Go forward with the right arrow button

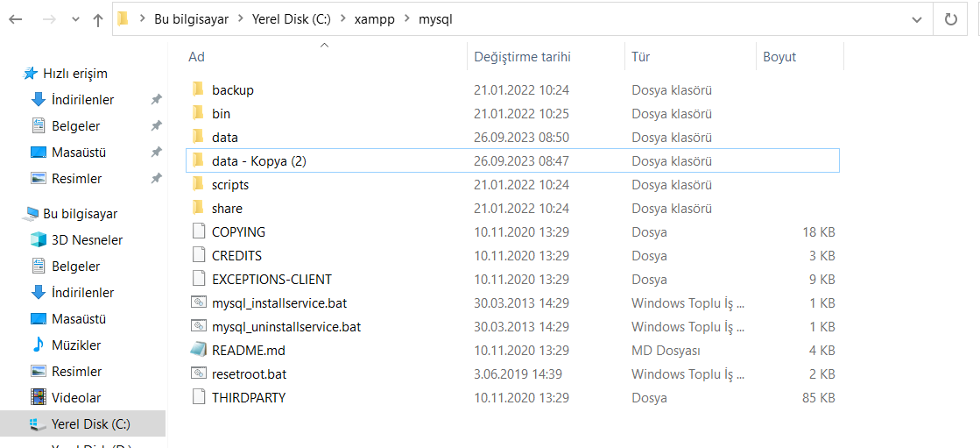tap(49, 19)
